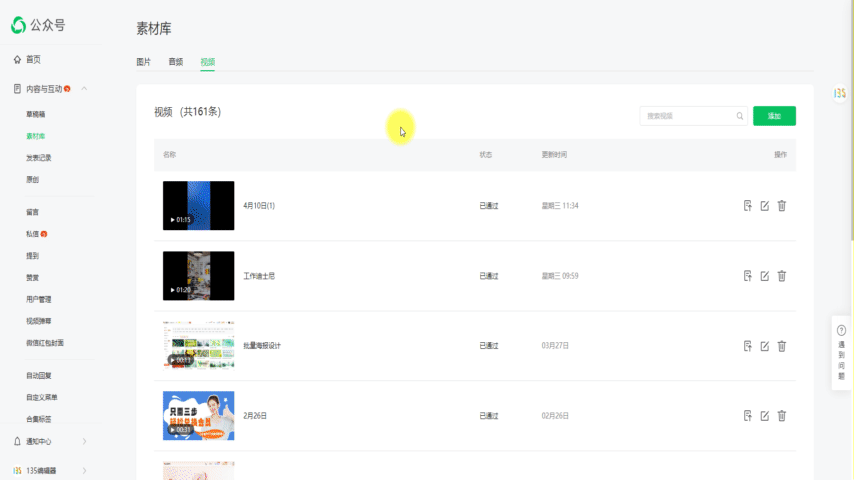Click the 内容与互动 document icon
The image size is (854, 480).
point(17,89)
